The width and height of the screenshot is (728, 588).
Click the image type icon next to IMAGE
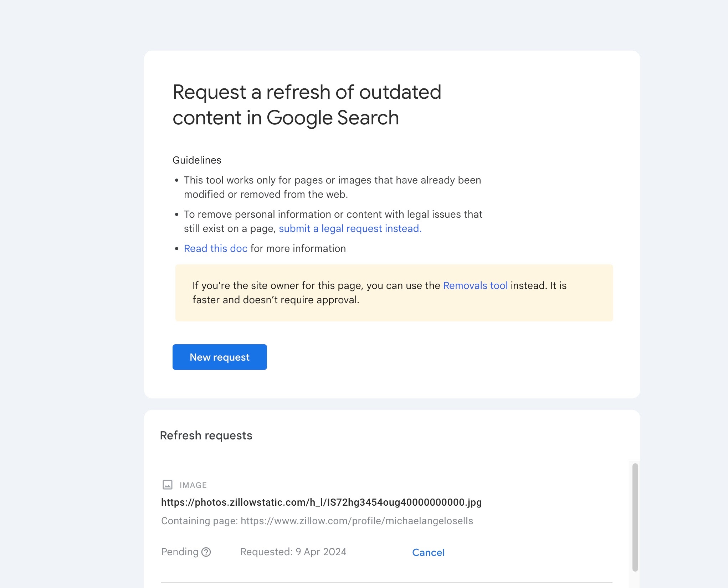click(168, 485)
